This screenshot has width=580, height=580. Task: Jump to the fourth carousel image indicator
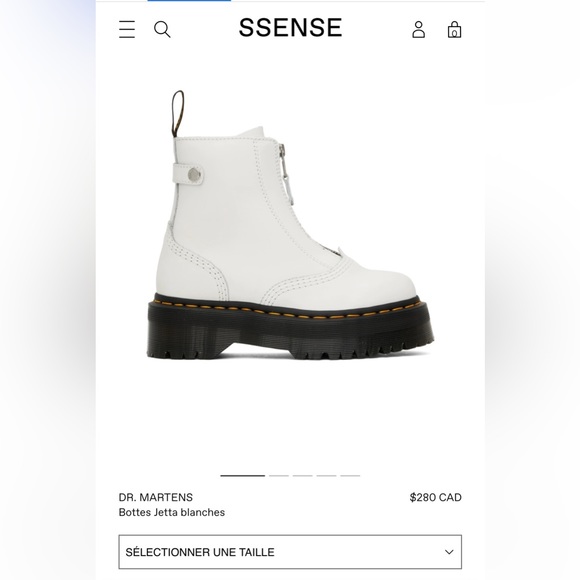(326, 475)
